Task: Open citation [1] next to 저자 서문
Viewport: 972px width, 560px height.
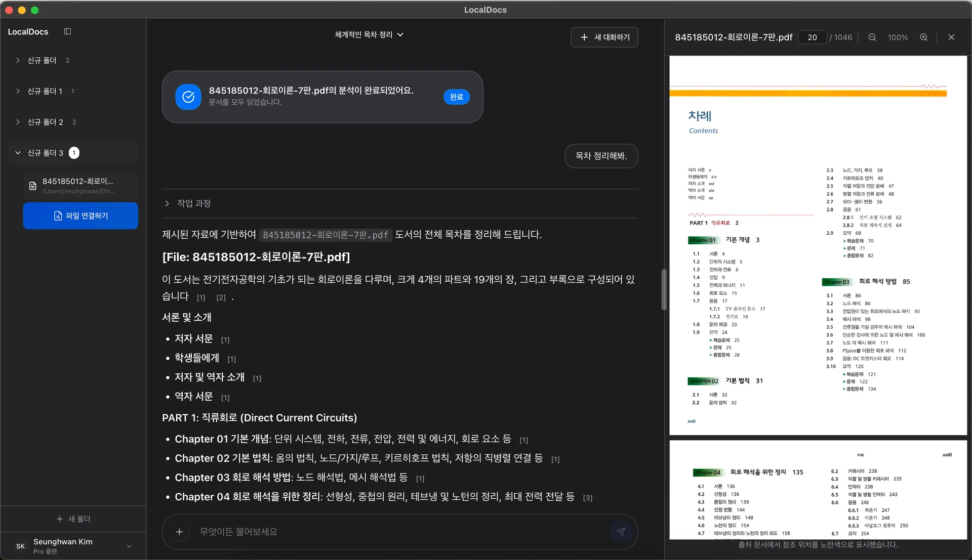Action: 225,339
